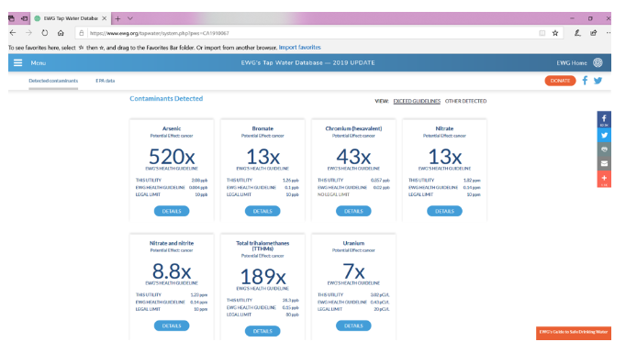The image size is (637, 364).
Task: Open the EWG Home logo icon
Action: click(x=598, y=62)
